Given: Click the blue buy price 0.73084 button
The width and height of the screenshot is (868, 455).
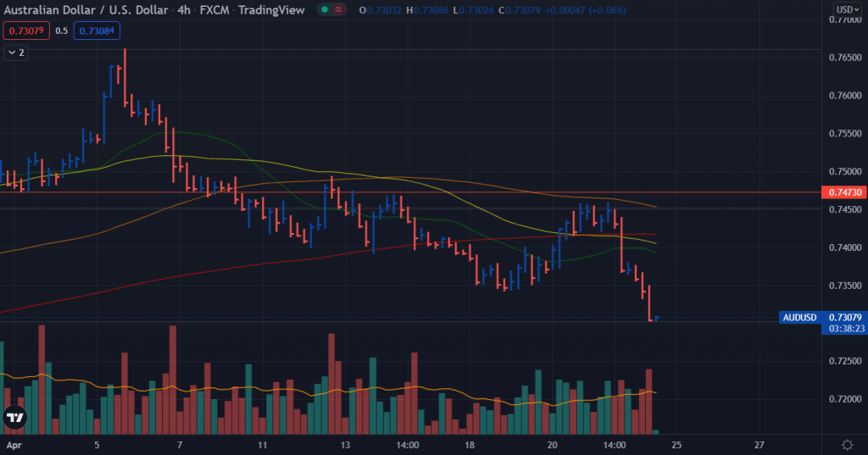Looking at the screenshot, I should pos(97,31).
